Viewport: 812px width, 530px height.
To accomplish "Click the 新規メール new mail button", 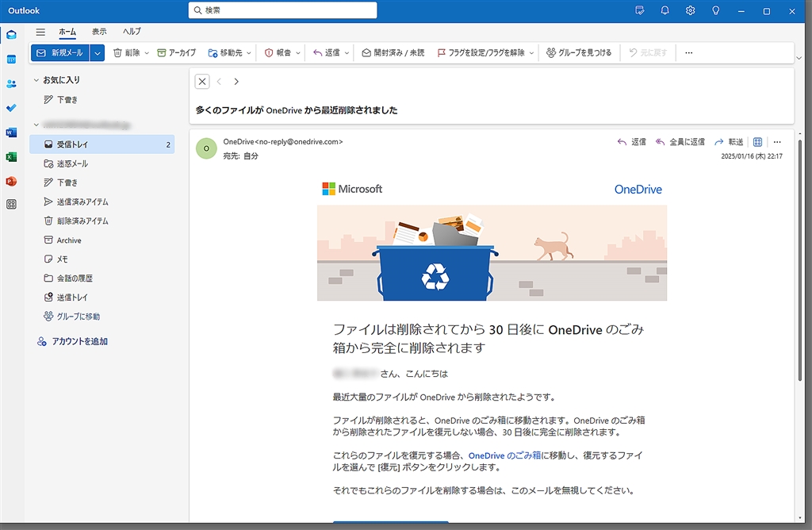I will 60,53.
